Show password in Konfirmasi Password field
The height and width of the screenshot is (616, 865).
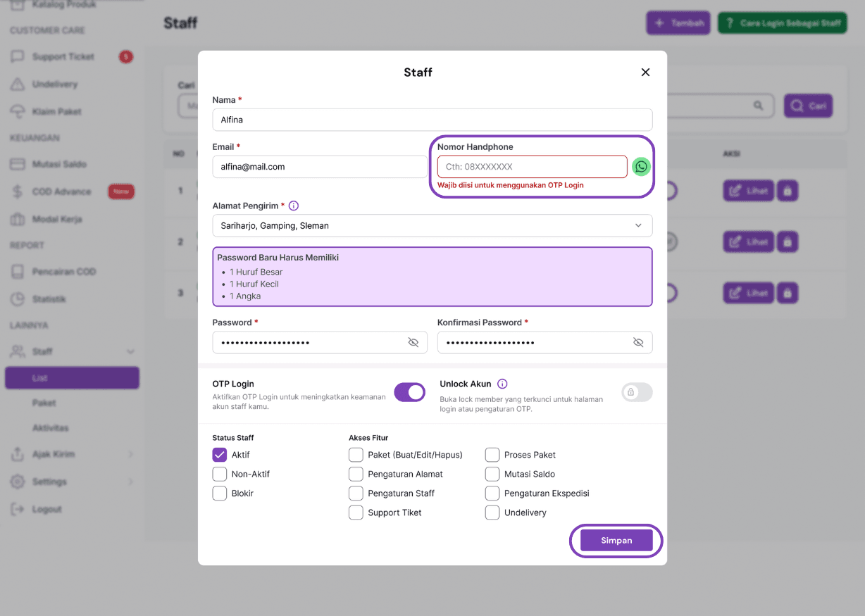tap(638, 342)
